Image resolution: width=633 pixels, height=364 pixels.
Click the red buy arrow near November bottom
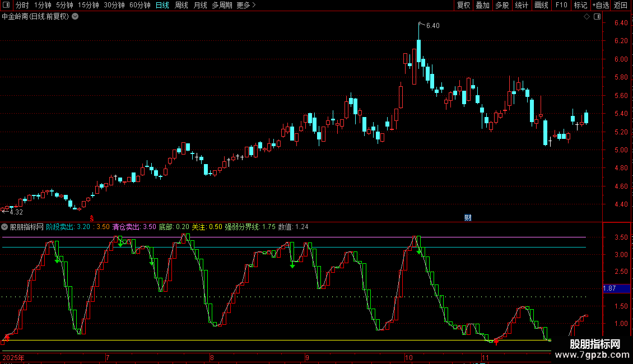(496, 342)
